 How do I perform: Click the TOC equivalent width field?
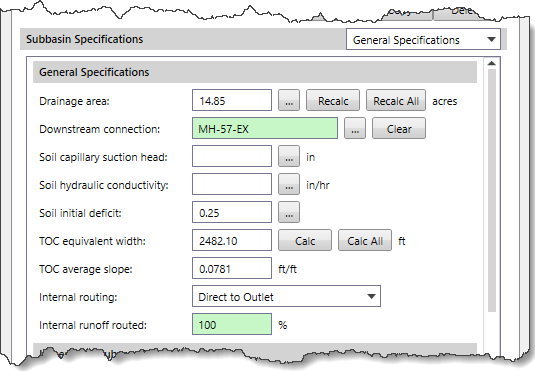(x=232, y=241)
